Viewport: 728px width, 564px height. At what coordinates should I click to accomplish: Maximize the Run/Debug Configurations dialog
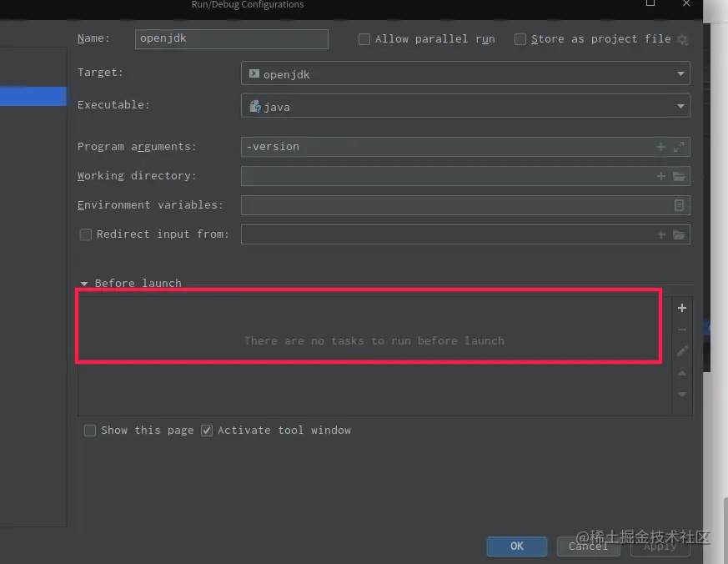pyautogui.click(x=650, y=3)
